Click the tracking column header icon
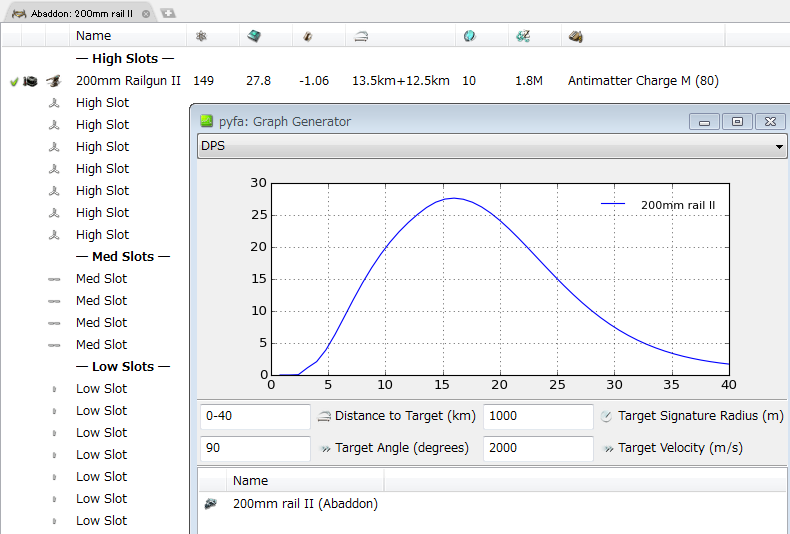This screenshot has height=534, width=790. pyautogui.click(x=469, y=36)
